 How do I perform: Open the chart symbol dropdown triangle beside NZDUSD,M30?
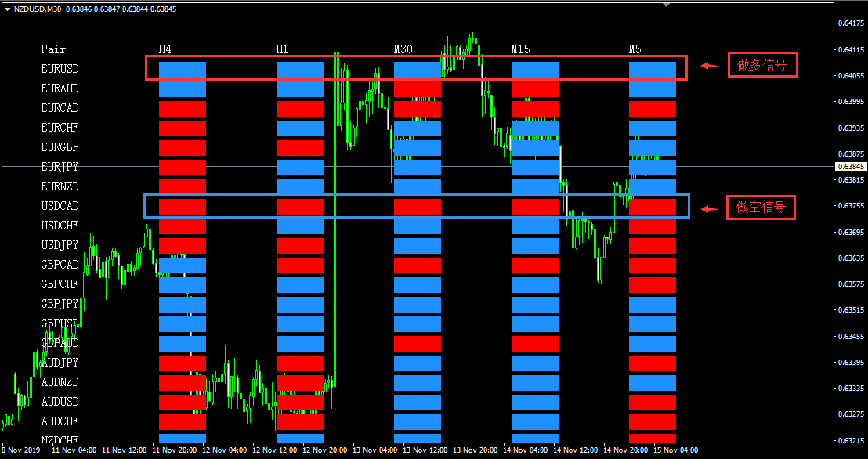7,9
